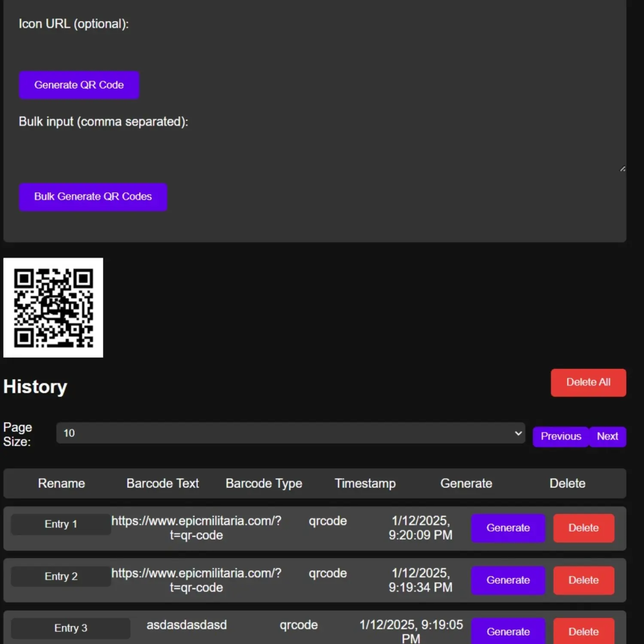Delete Entry 3 from history
The image size is (644, 644).
pyautogui.click(x=583, y=631)
